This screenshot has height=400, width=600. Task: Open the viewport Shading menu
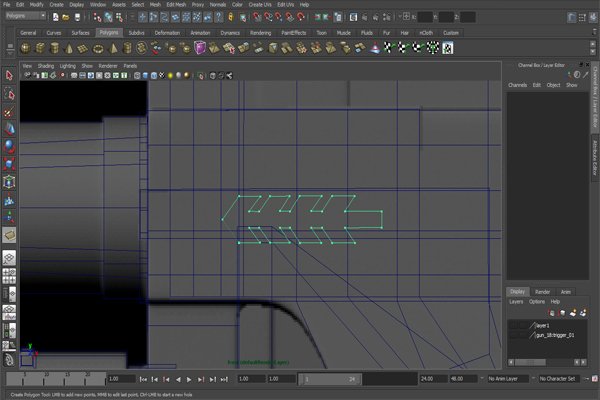[46, 66]
